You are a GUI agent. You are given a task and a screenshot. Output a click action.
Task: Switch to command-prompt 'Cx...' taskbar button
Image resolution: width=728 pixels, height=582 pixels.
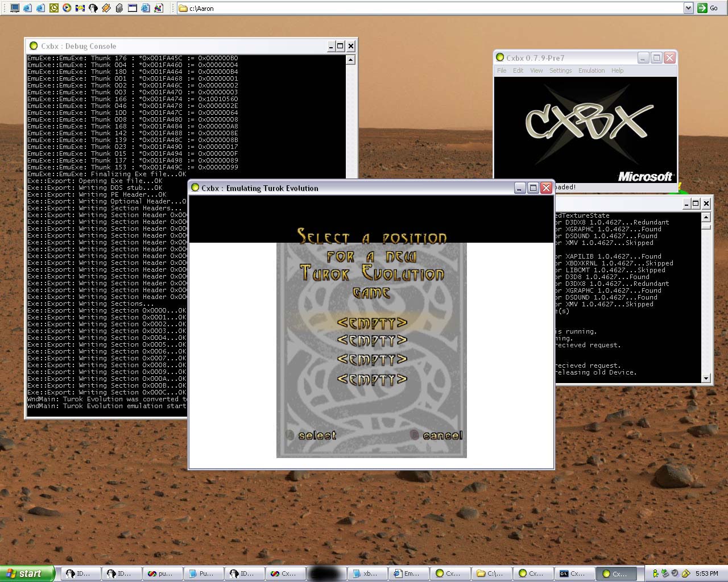click(574, 573)
